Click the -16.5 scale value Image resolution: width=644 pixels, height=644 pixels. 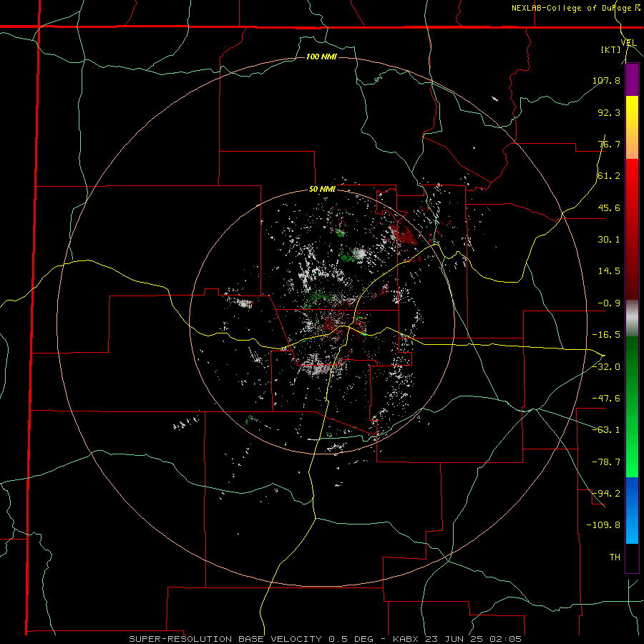point(606,335)
